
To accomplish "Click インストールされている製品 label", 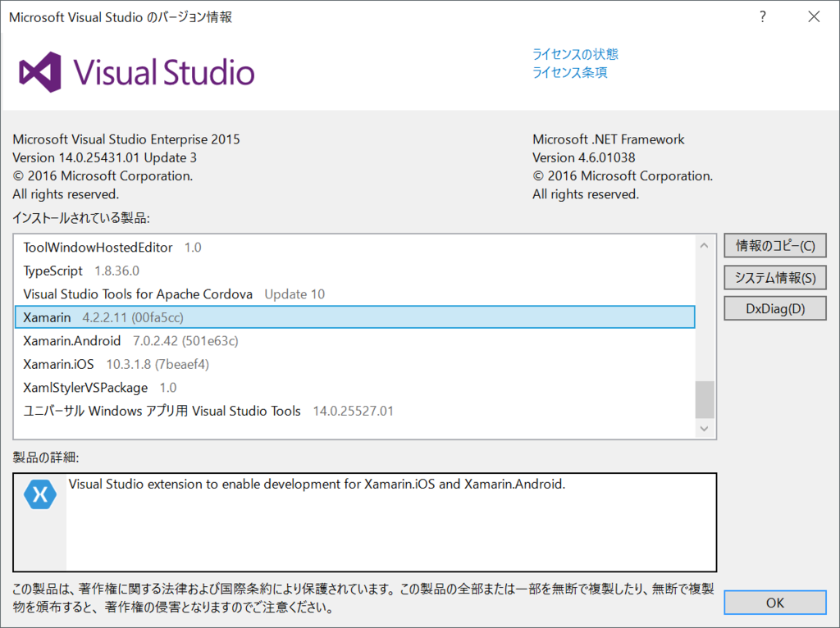I will (81, 218).
